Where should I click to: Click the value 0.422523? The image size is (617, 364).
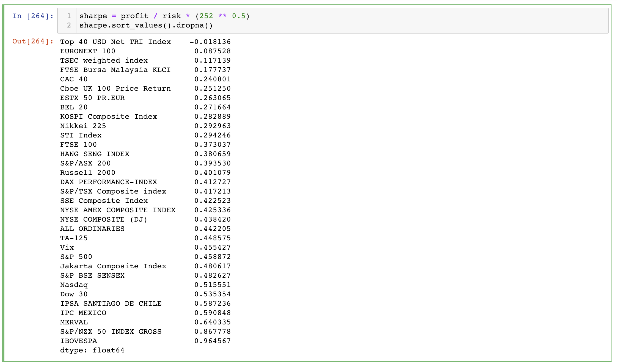[x=213, y=201]
